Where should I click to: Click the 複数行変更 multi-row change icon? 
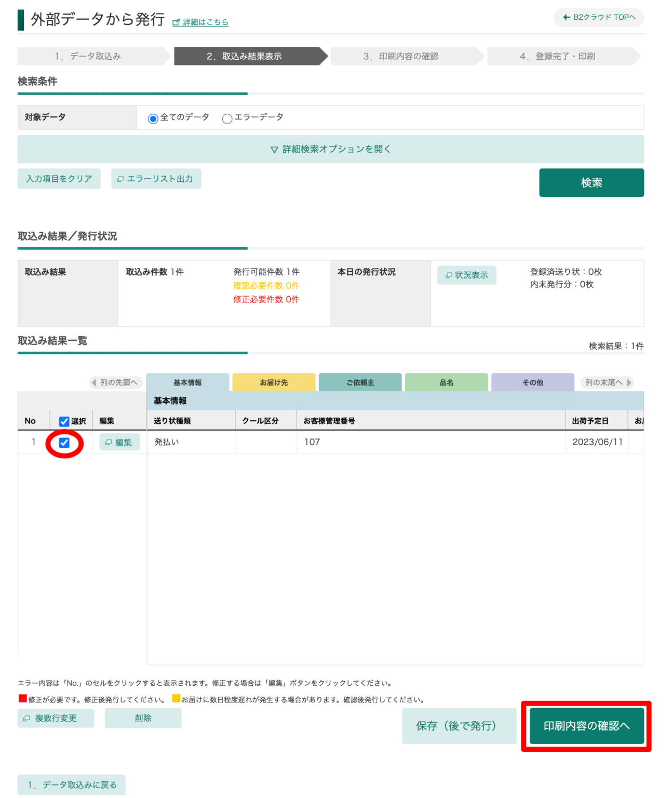point(26,718)
